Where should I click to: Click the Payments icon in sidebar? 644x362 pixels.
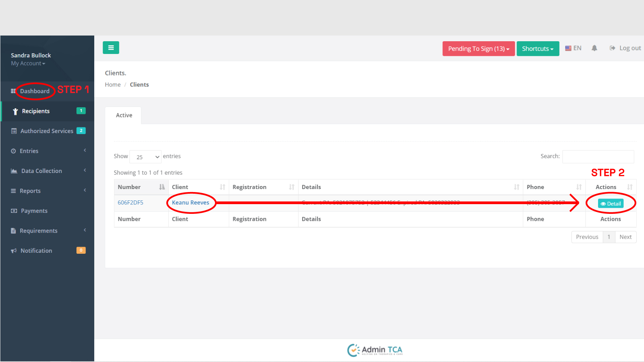[14, 210]
